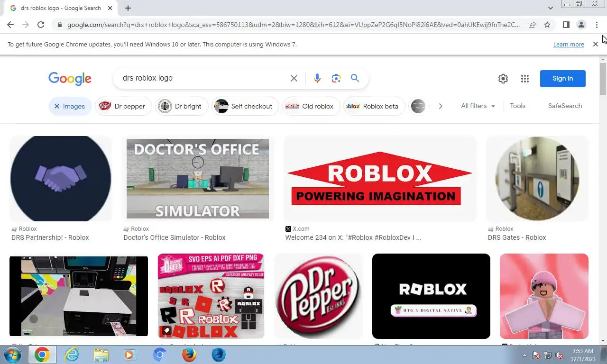
Task: Open Chrome profile avatar menu
Action: click(581, 25)
